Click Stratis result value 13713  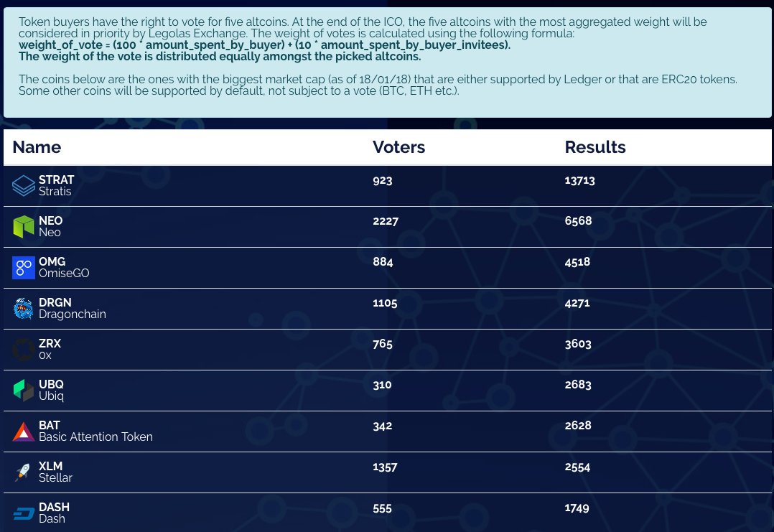point(580,180)
